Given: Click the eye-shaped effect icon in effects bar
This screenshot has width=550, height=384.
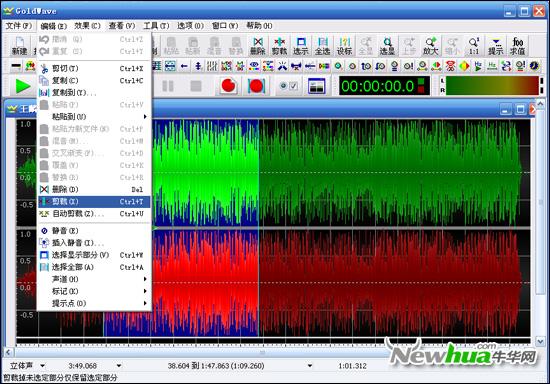Looking at the screenshot, I should click(254, 66).
